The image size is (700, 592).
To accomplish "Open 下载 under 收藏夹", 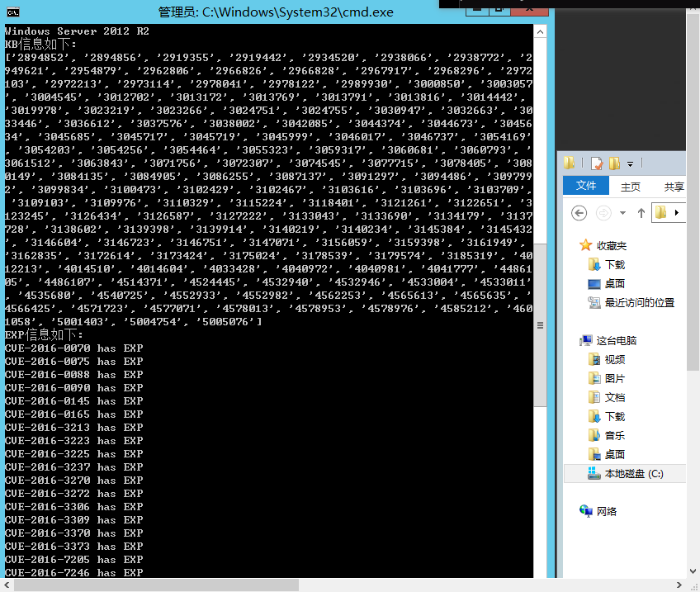I will click(607, 265).
